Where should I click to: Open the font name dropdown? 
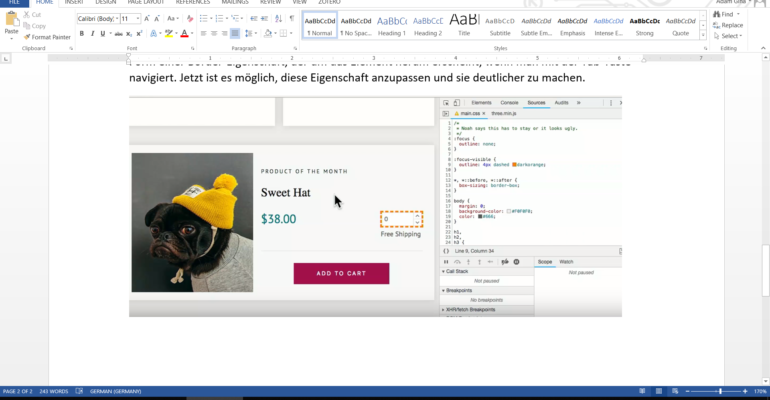tap(117, 19)
